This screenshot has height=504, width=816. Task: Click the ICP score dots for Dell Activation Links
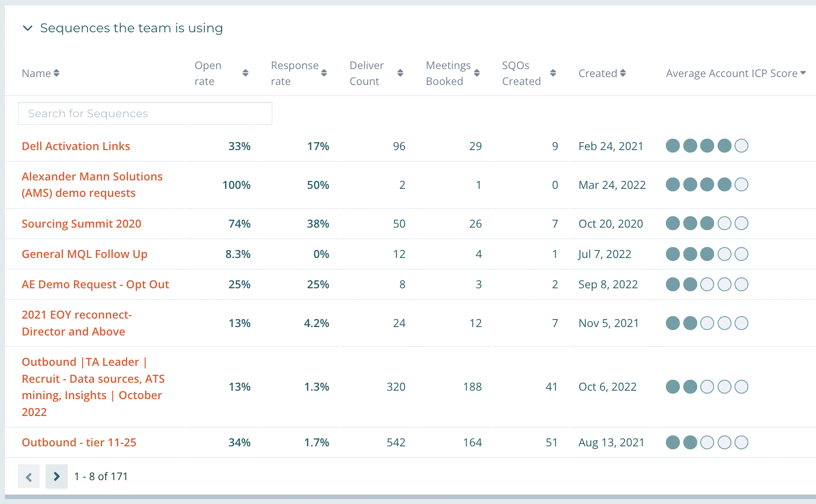coord(707,146)
